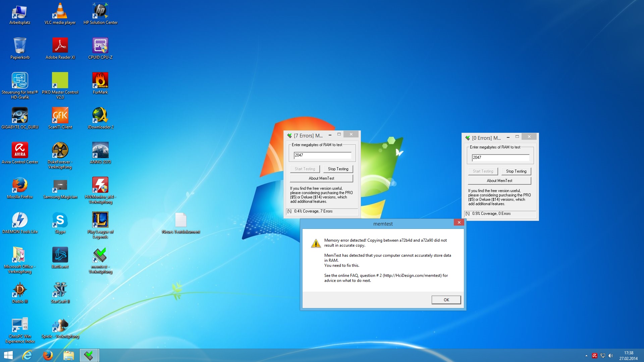
Task: Select the Neues Textdokument file icon
Action: [x=181, y=220]
